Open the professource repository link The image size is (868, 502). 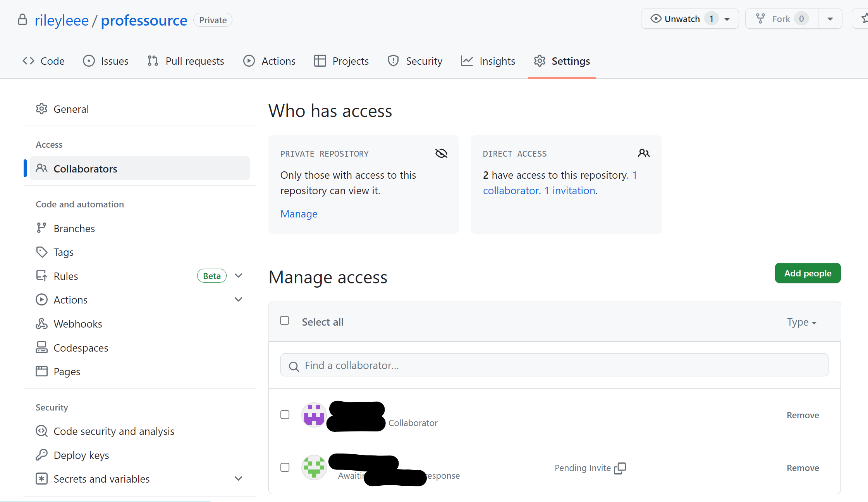[x=144, y=20]
